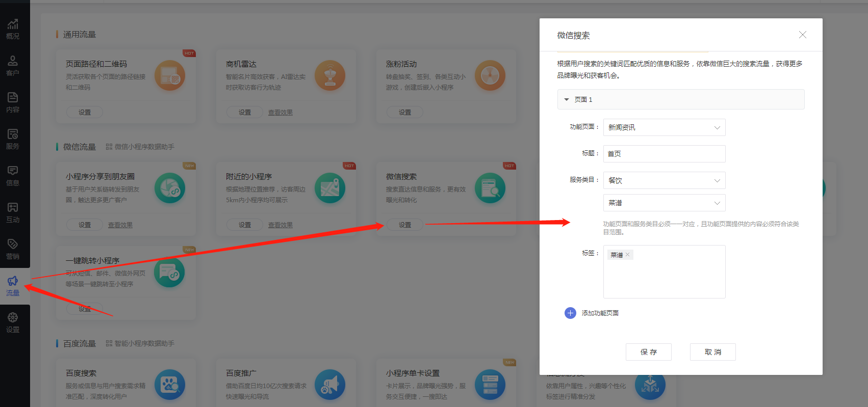Click the 百度搜索 card icon
Screen dimensions: 868x407
coord(170,385)
